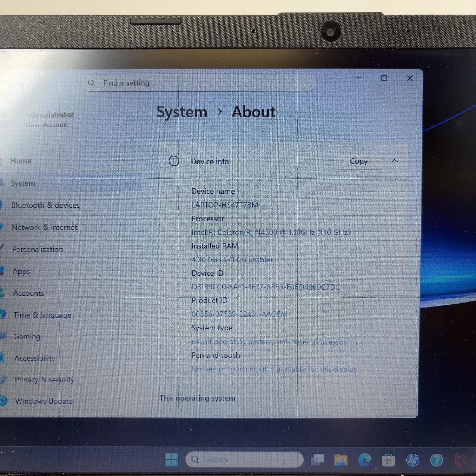Launch the HP app from the taskbar

[413, 460]
